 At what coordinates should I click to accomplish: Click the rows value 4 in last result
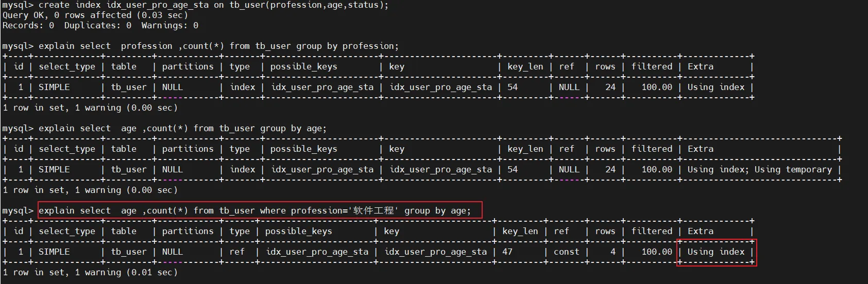(x=612, y=252)
